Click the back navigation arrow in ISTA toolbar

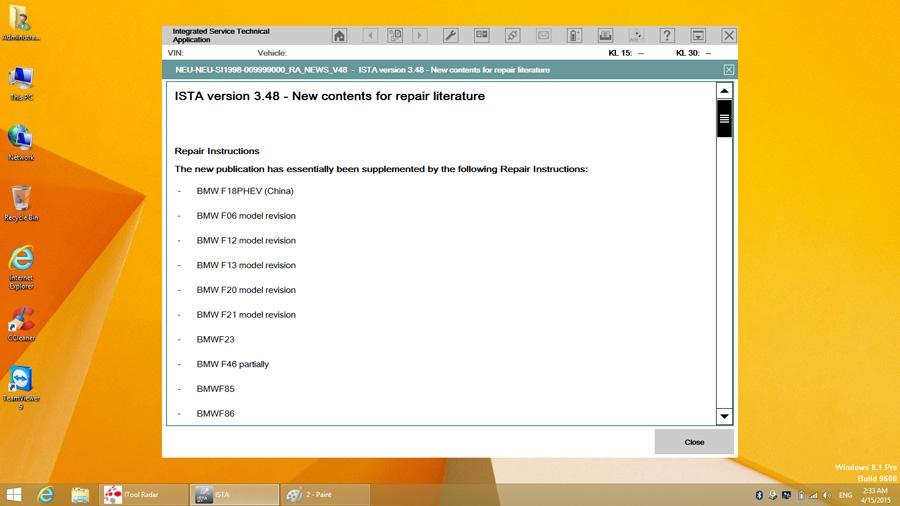pos(370,36)
